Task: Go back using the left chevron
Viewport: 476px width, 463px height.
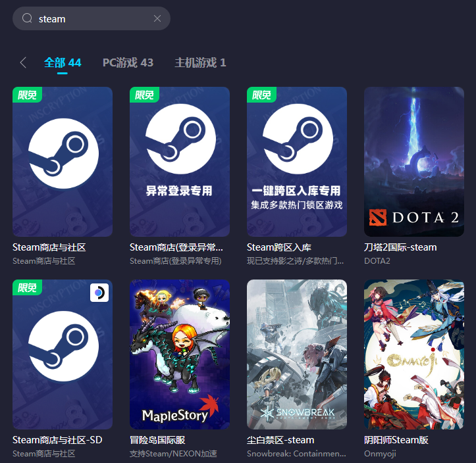Action: [x=23, y=62]
